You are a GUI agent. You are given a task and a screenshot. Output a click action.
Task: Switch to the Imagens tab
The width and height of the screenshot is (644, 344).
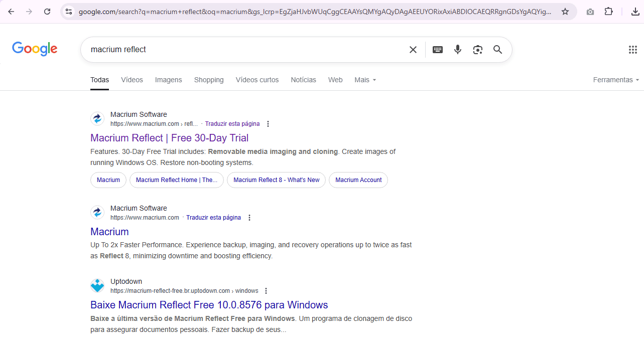[169, 80]
